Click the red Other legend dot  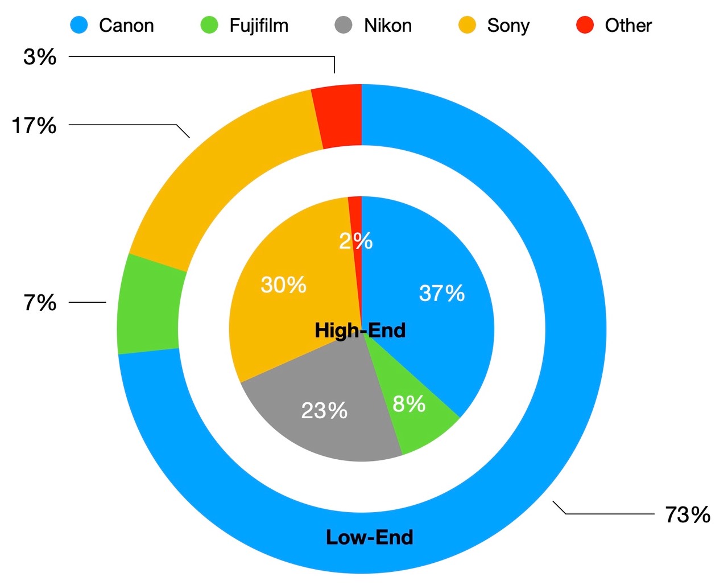[585, 25]
